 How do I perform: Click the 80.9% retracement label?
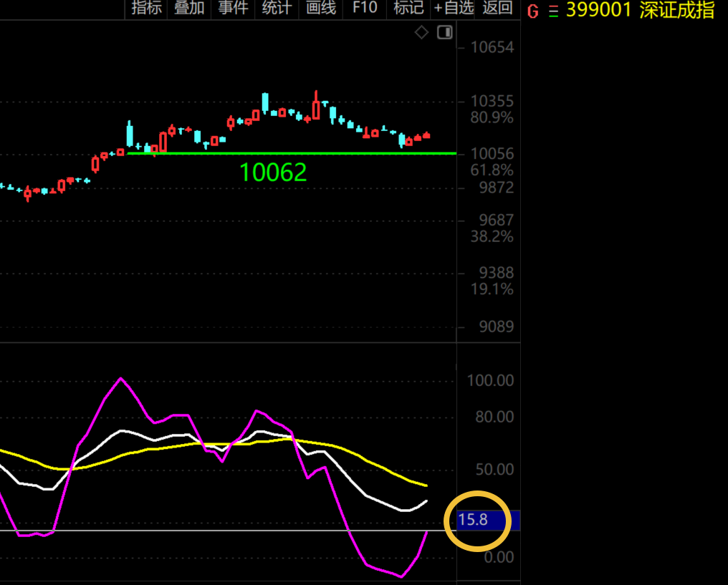(492, 118)
